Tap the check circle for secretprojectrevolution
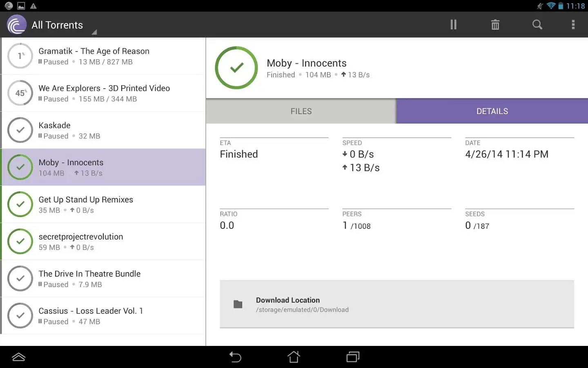588x368 pixels. 20,241
